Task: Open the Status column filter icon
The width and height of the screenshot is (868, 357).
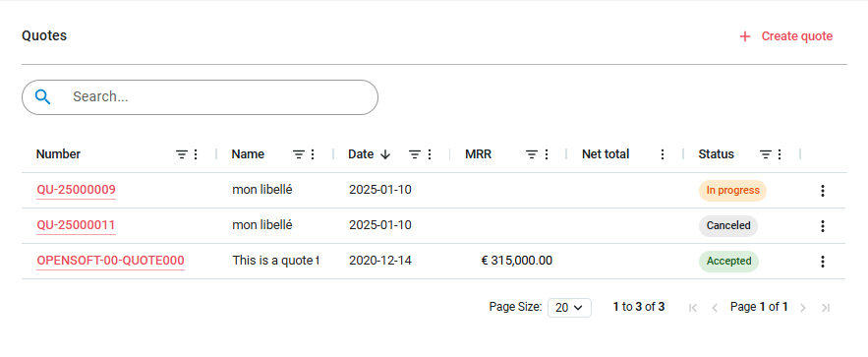Action: pos(765,154)
